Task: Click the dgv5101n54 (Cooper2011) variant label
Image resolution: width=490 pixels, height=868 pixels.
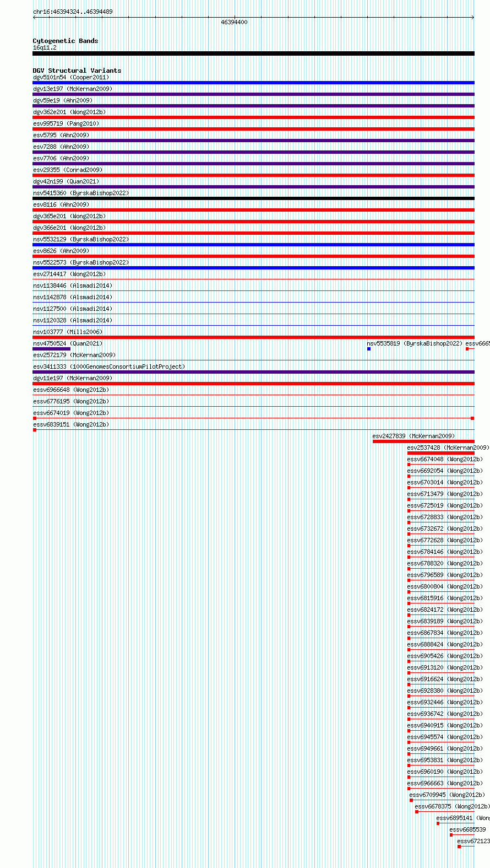Action: 71,77
